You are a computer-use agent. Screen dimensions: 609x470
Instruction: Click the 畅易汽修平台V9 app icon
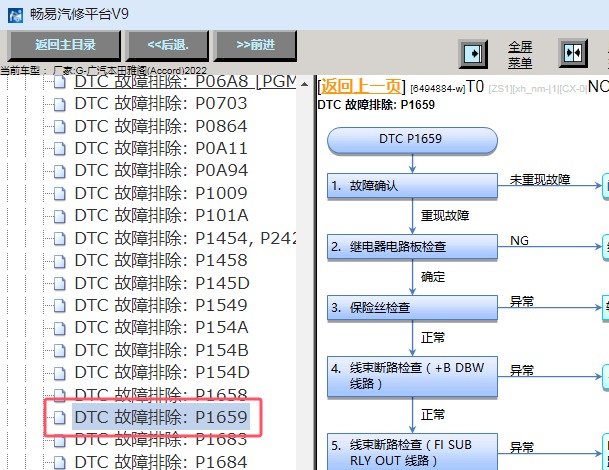click(16, 16)
